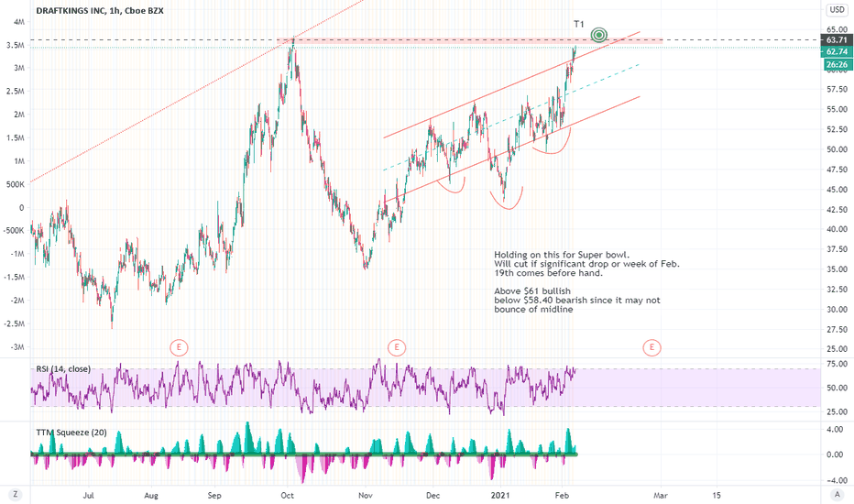The height and width of the screenshot is (504, 854).
Task: Click the 25.00 price axis value
Action: pyautogui.click(x=837, y=349)
